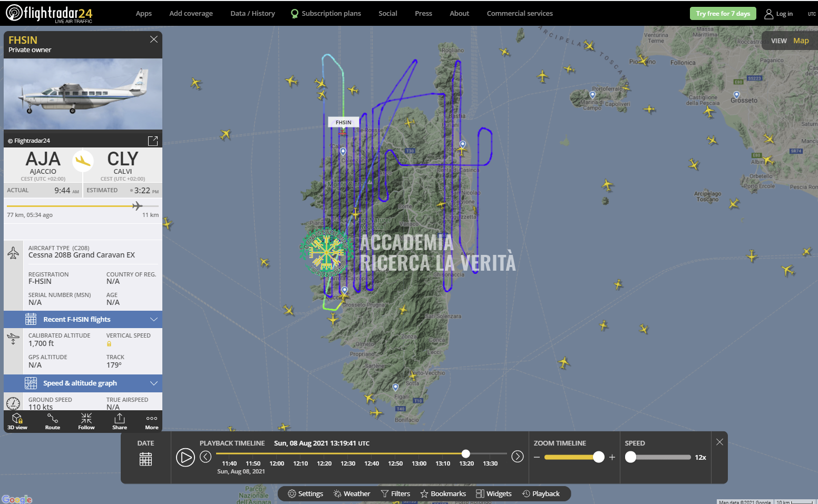Expand Recent F-HSIN flights section
The height and width of the screenshot is (504, 818).
coord(83,319)
